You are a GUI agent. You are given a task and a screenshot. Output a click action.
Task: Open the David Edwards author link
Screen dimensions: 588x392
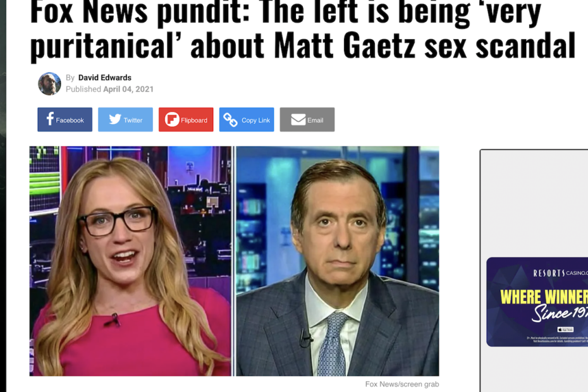pos(104,78)
